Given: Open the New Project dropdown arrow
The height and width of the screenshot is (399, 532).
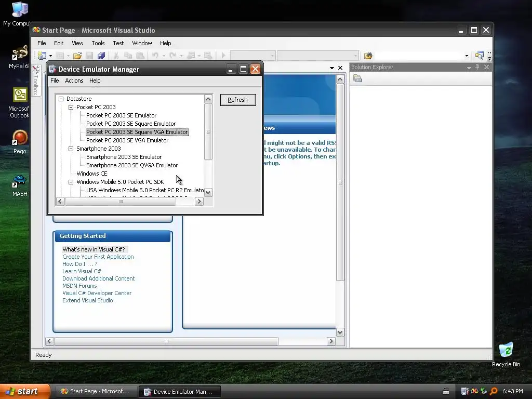Looking at the screenshot, I should 50,56.
